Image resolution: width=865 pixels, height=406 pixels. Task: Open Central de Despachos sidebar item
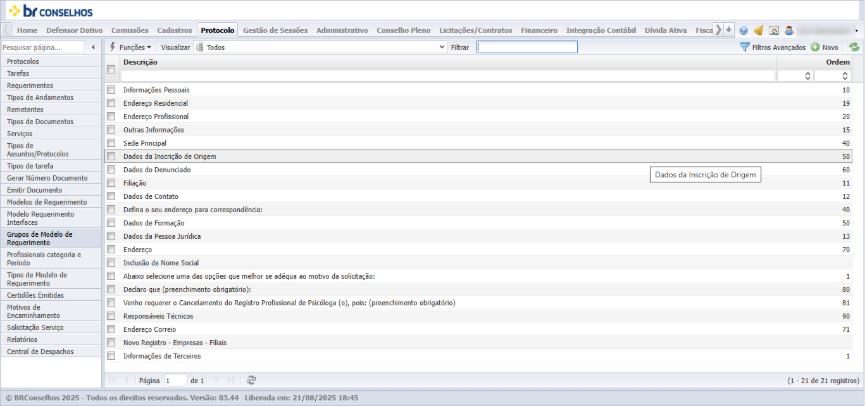coord(51,351)
